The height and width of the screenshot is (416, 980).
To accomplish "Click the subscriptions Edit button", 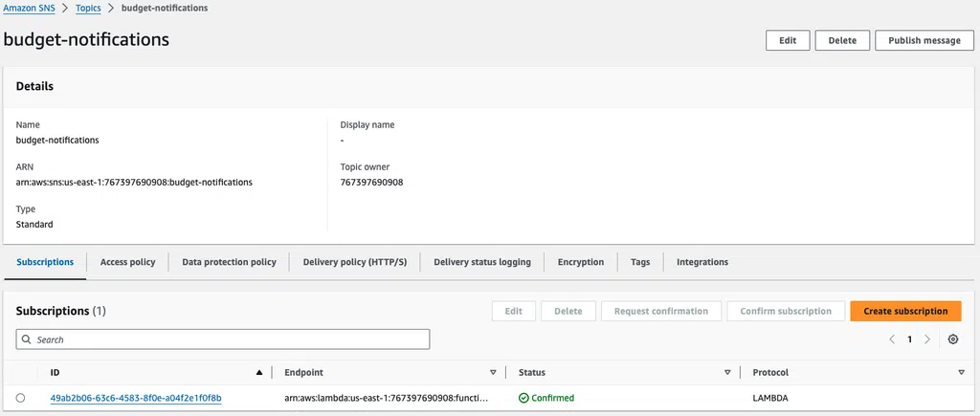I will (514, 311).
